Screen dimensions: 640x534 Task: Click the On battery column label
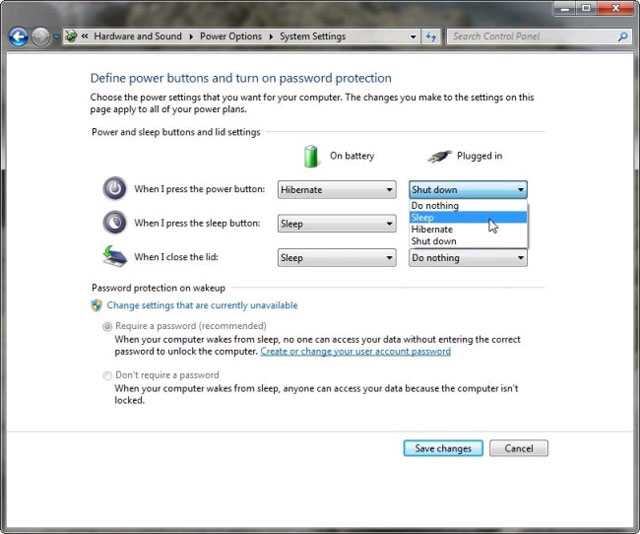[x=352, y=156]
